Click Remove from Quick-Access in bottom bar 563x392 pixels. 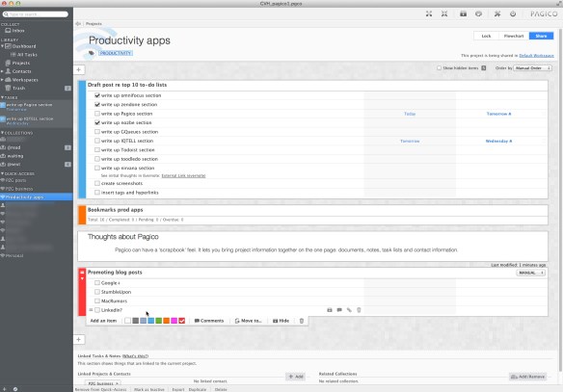coord(100,389)
